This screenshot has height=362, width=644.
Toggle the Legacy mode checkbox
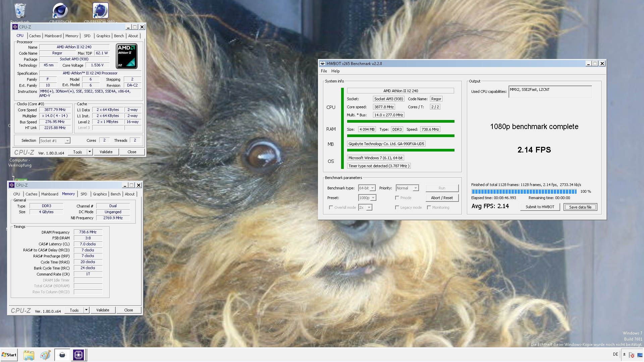397,207
